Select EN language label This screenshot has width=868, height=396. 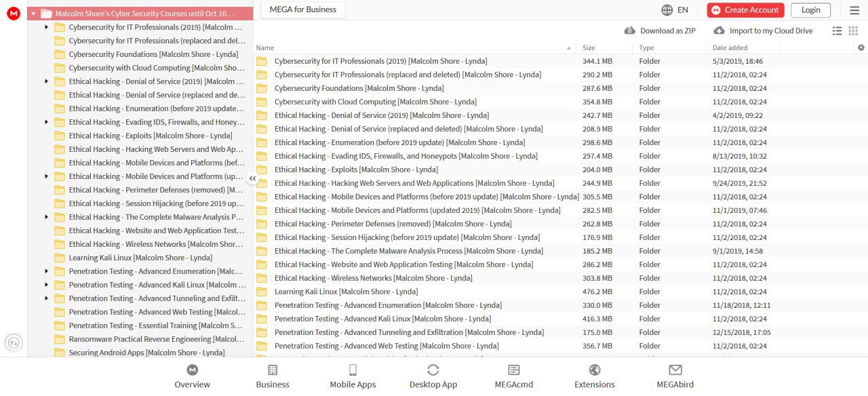coord(683,10)
